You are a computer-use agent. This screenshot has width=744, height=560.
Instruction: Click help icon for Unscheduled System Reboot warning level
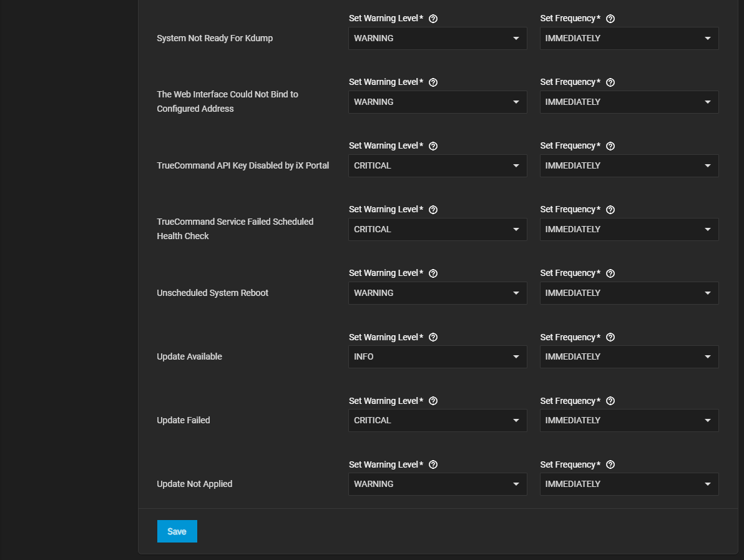(x=433, y=273)
